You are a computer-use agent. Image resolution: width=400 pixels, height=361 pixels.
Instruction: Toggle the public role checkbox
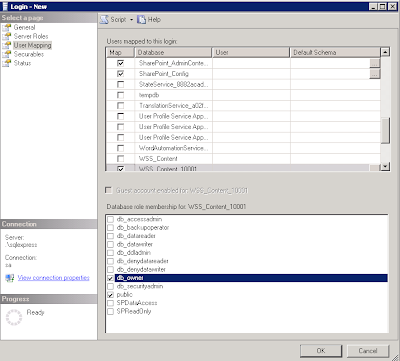110,295
